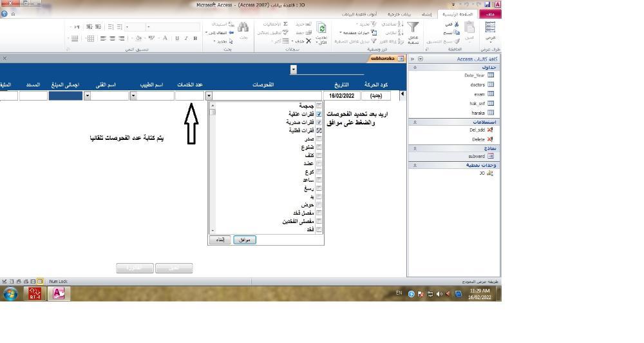
Task: Switch to بيانات خارجية External Data tab
Action: click(399, 14)
